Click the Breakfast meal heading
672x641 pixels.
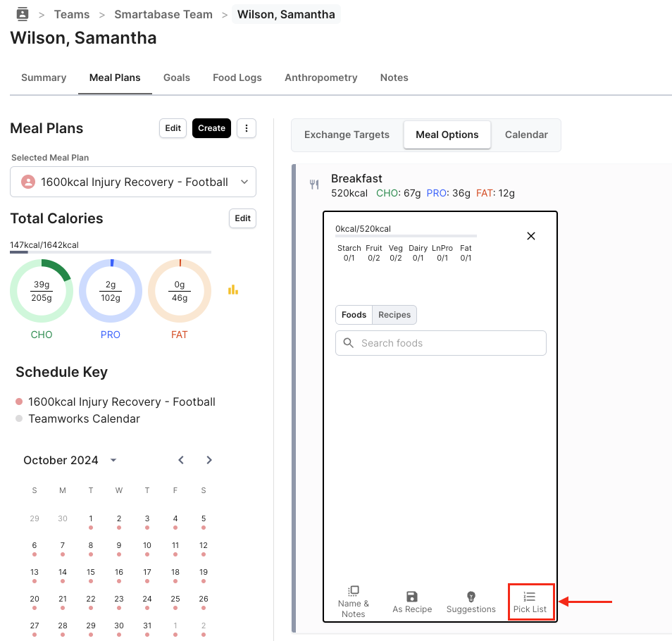pos(356,178)
